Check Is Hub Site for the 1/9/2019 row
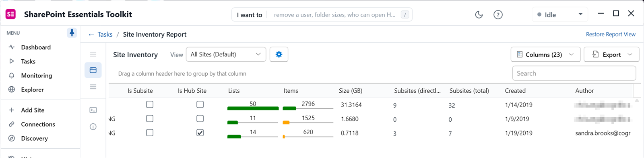Screen dimensions: 644x158 [200, 118]
